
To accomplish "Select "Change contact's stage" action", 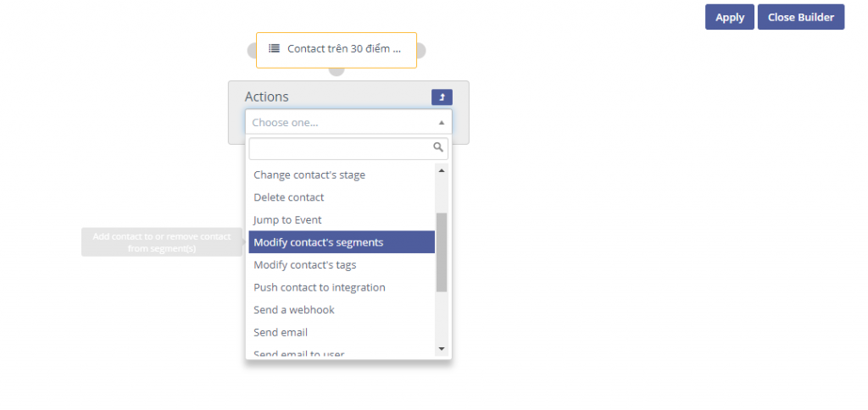I will [x=309, y=175].
